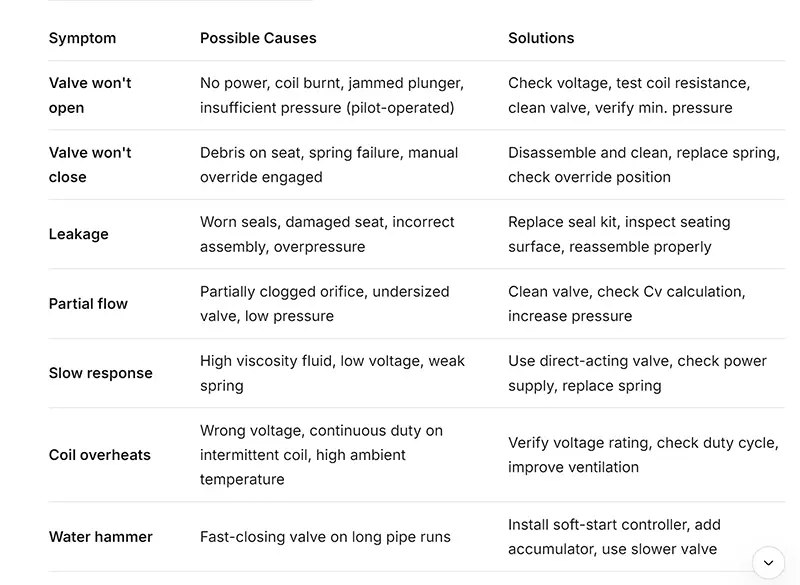Click the "Use direct-acting valve" solution cell
The height and width of the screenshot is (585, 800).
pyautogui.click(x=637, y=373)
